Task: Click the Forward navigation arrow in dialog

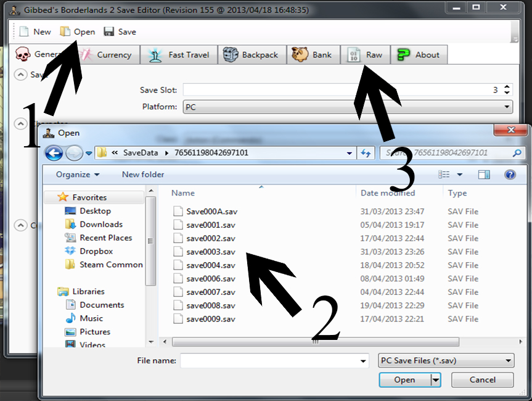Action: coord(75,153)
